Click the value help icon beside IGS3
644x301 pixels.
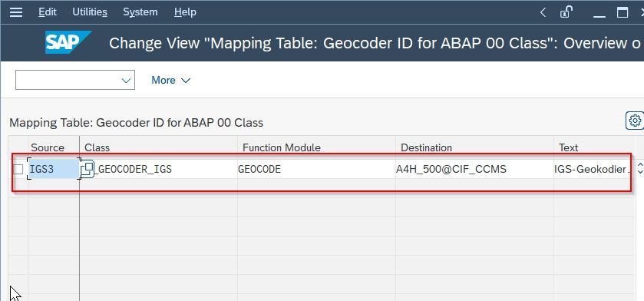tap(88, 169)
